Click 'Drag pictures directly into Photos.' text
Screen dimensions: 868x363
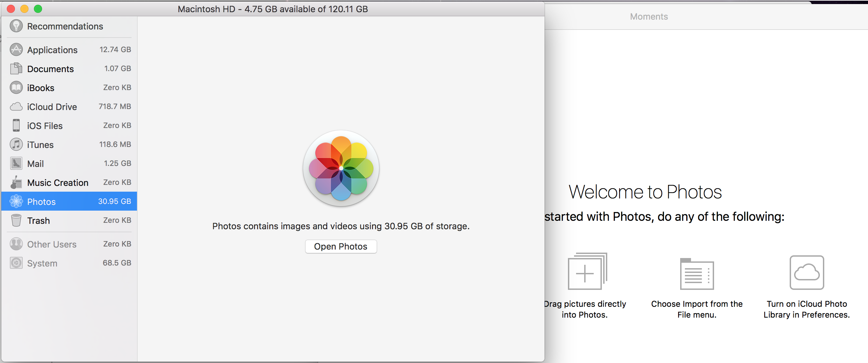[585, 309]
